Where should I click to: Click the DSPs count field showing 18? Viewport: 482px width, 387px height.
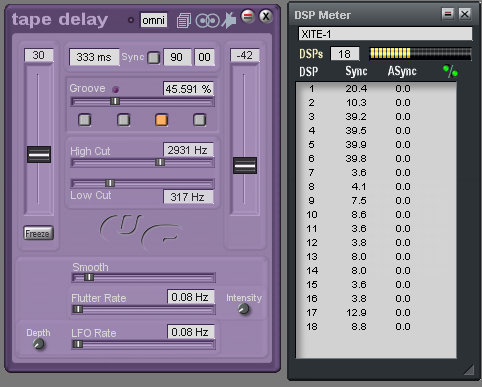pos(345,54)
